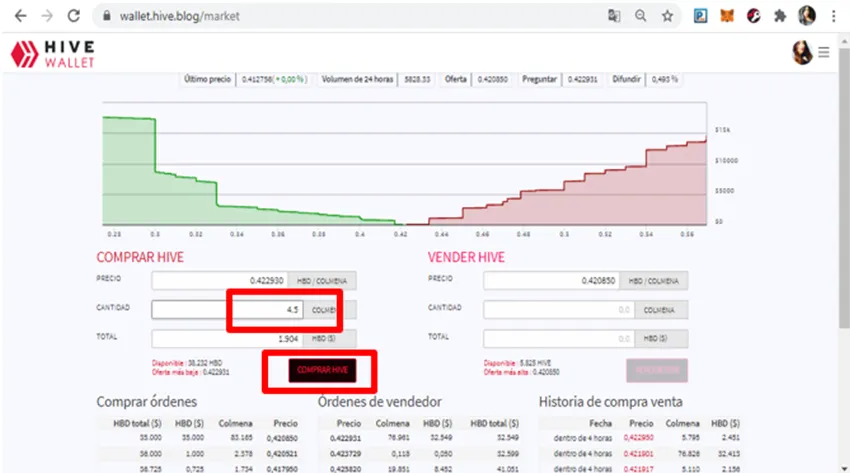Open the blue P extension icon
This screenshot has height=473, width=850.
coord(700,16)
